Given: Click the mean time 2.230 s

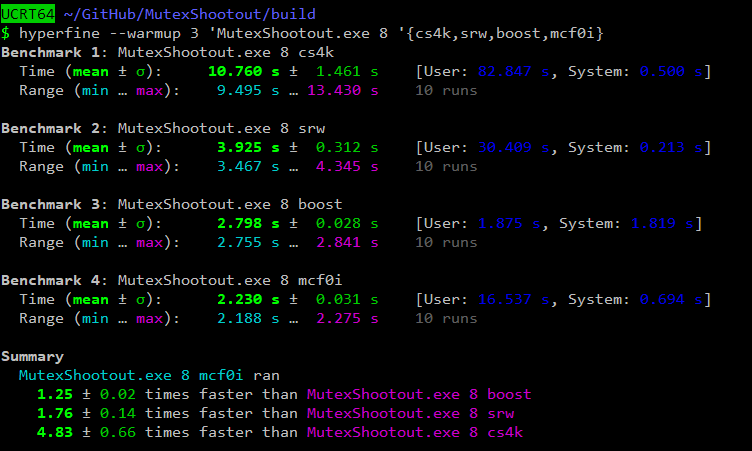Looking at the screenshot, I should 248,299.
